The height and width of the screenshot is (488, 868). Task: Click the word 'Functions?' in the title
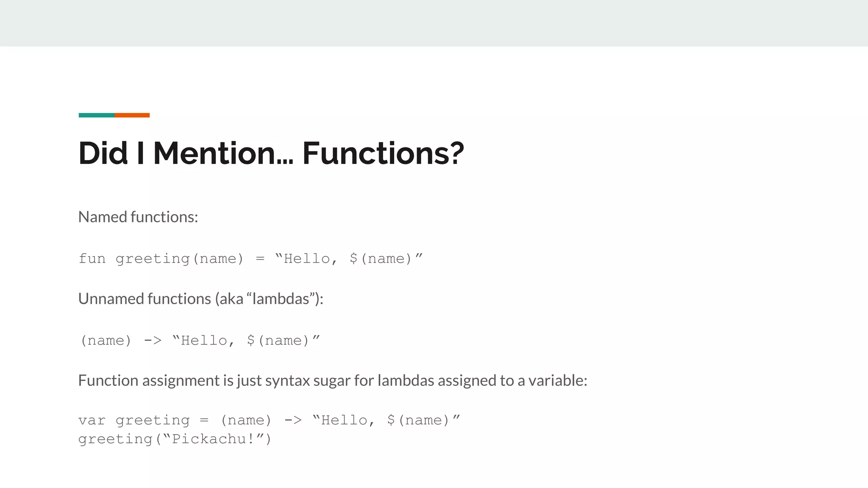click(x=383, y=153)
